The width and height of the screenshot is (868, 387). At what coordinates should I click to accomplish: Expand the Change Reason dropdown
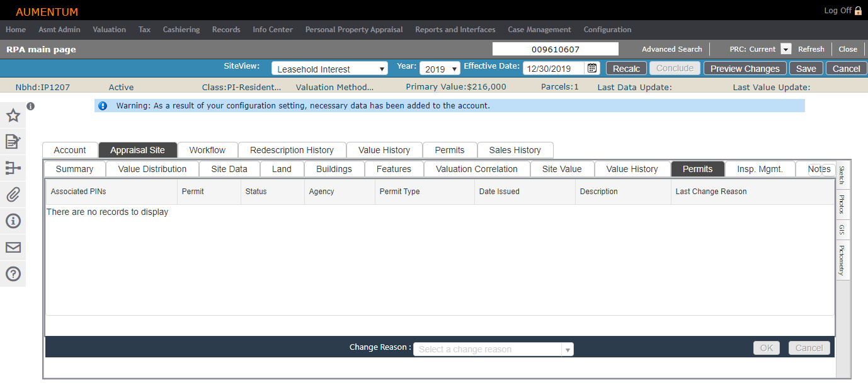568,349
